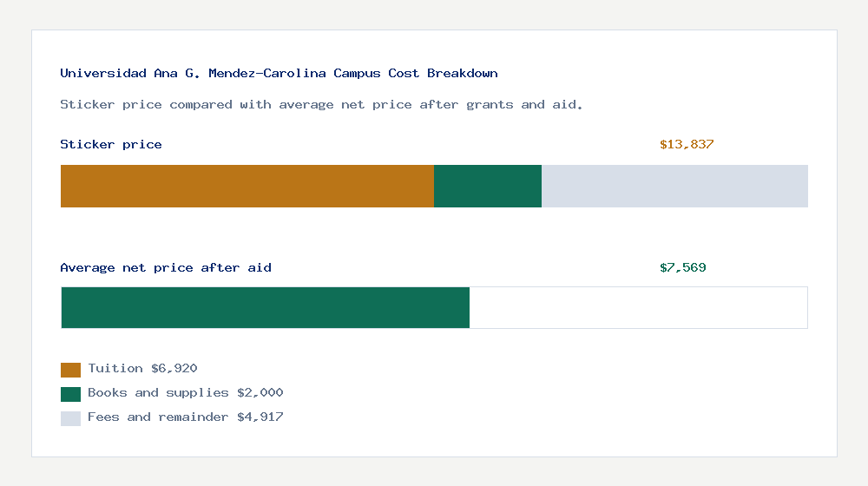Click the Average net price after aid heading

(166, 268)
